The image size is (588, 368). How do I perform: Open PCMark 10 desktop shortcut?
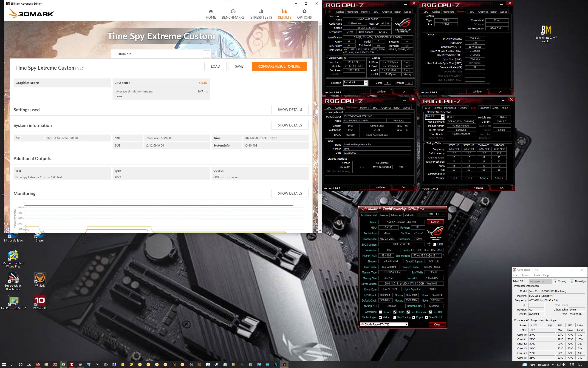40,302
